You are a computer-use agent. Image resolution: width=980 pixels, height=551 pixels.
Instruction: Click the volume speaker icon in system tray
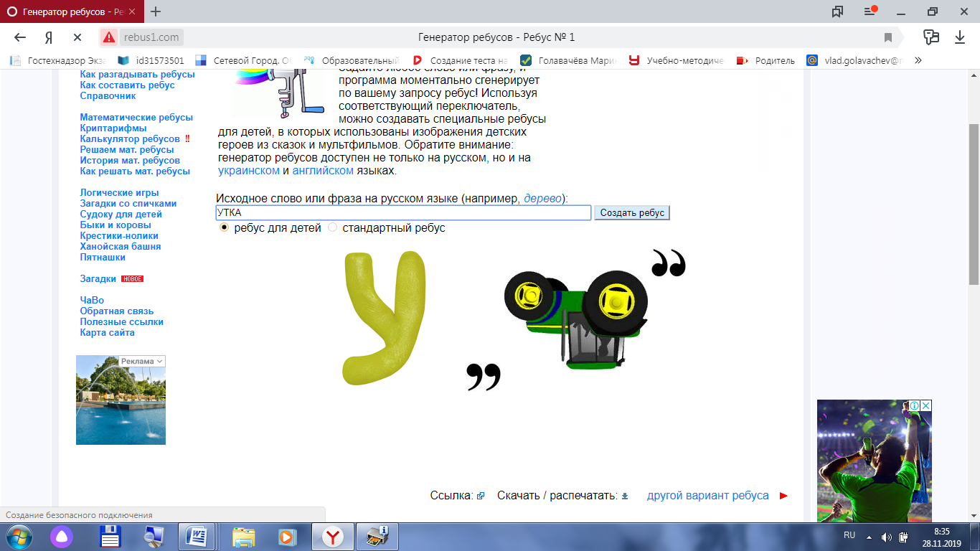coord(887,537)
